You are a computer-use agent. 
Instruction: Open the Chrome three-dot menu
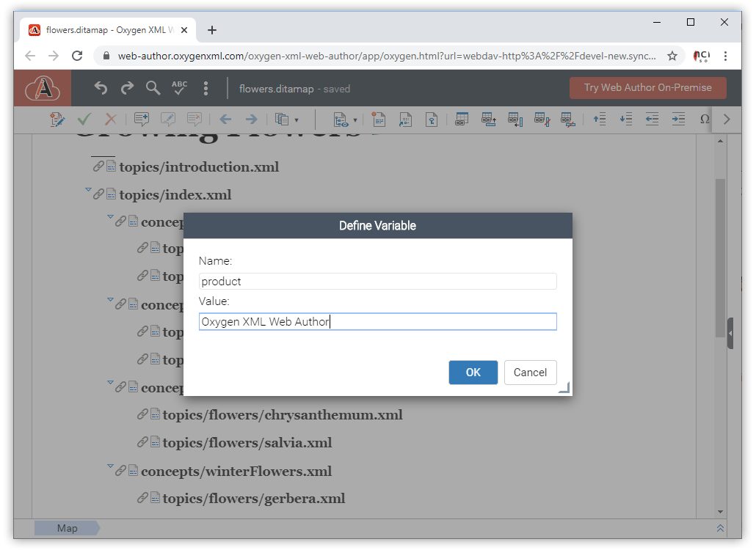point(725,56)
